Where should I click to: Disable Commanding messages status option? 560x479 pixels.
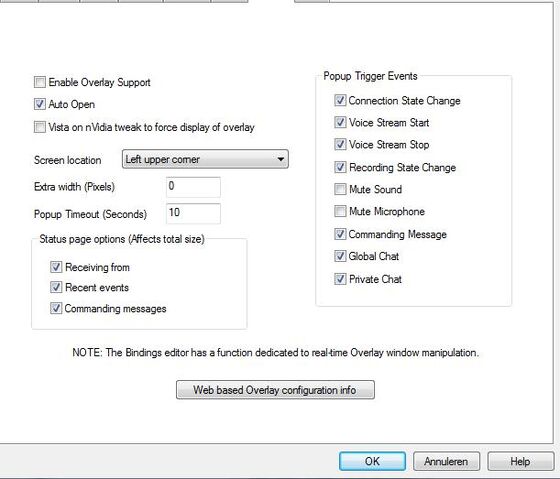pos(56,308)
